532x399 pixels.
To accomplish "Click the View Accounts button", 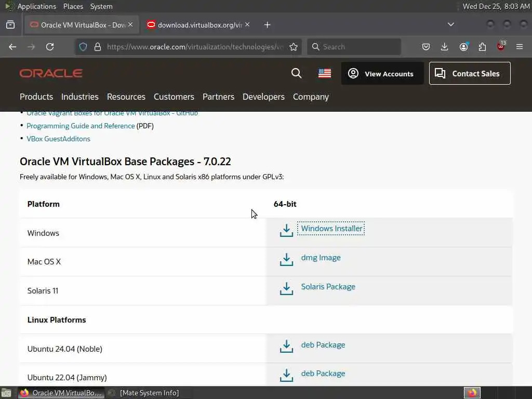I will coord(382,73).
